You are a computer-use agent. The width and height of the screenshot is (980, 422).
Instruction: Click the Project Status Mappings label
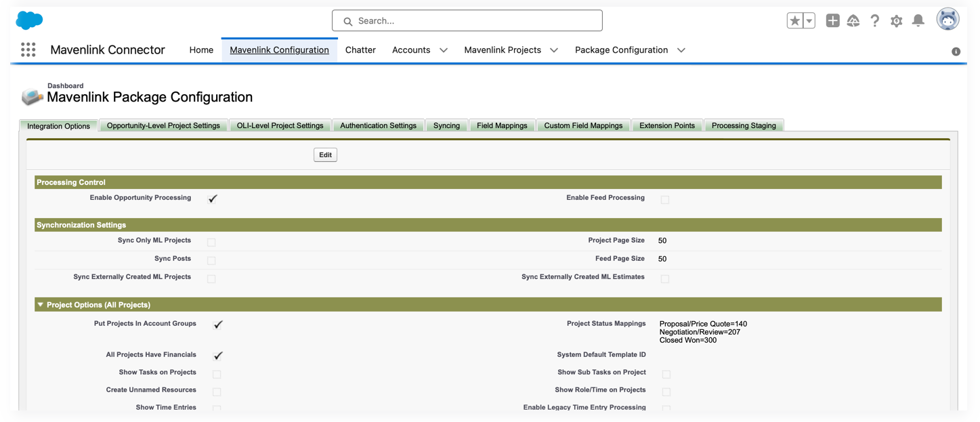[x=606, y=323]
